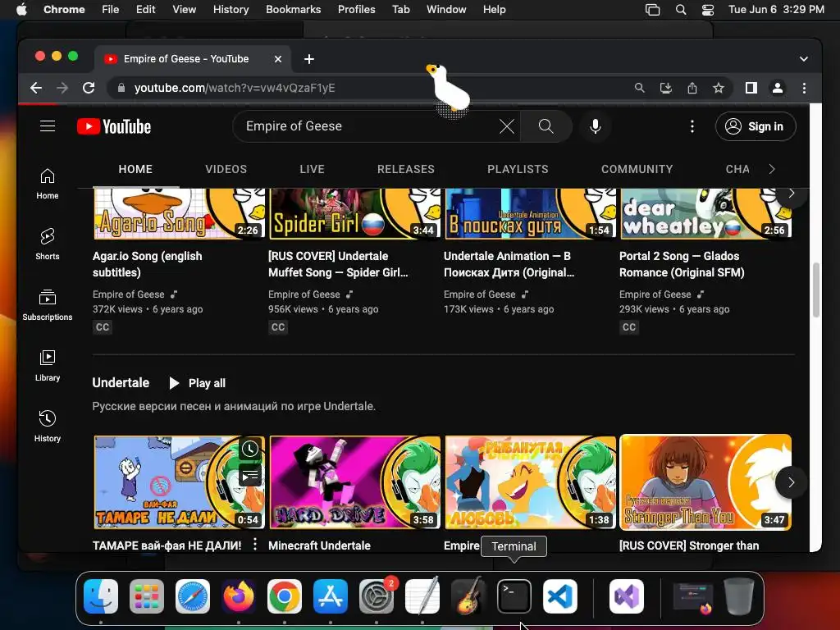Start voice search with microphone
Image resolution: width=840 pixels, height=630 pixels.
coord(596,126)
